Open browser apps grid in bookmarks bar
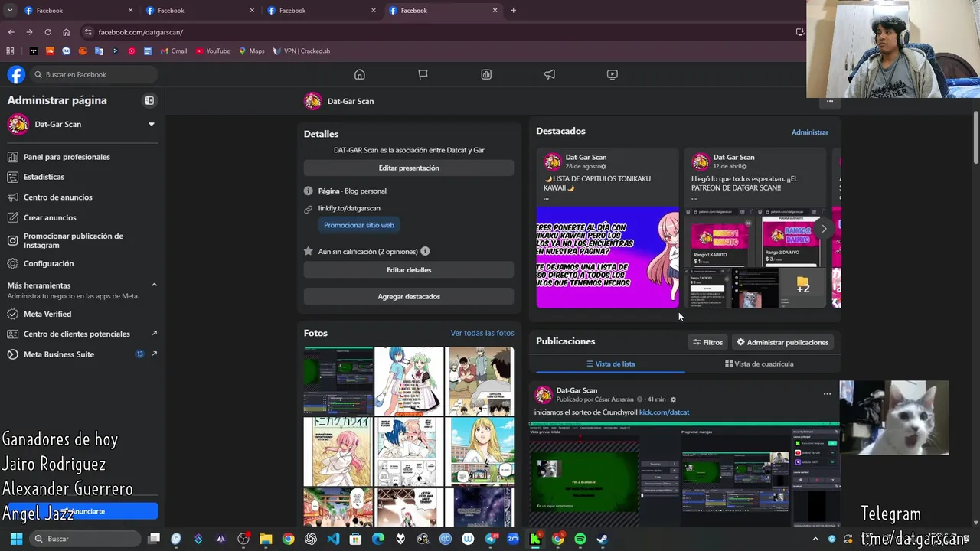This screenshot has height=551, width=980. 10,51
